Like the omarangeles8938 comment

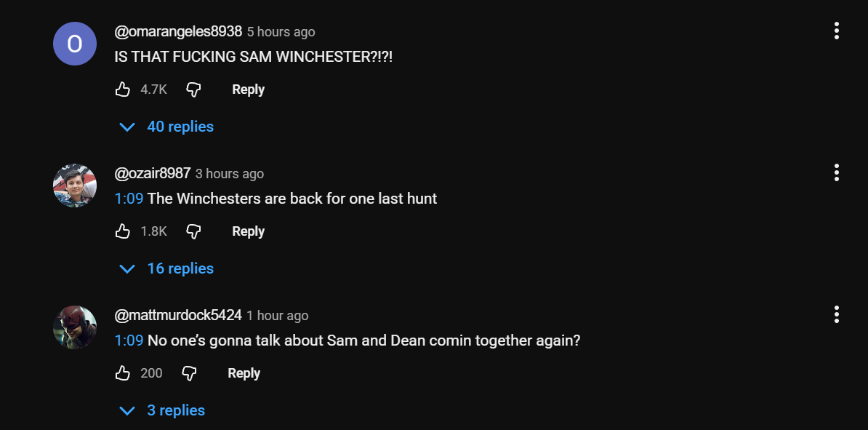(123, 89)
